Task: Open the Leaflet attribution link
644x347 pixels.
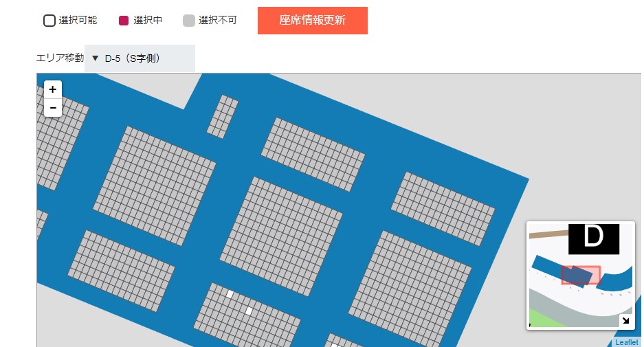Action: (x=627, y=342)
